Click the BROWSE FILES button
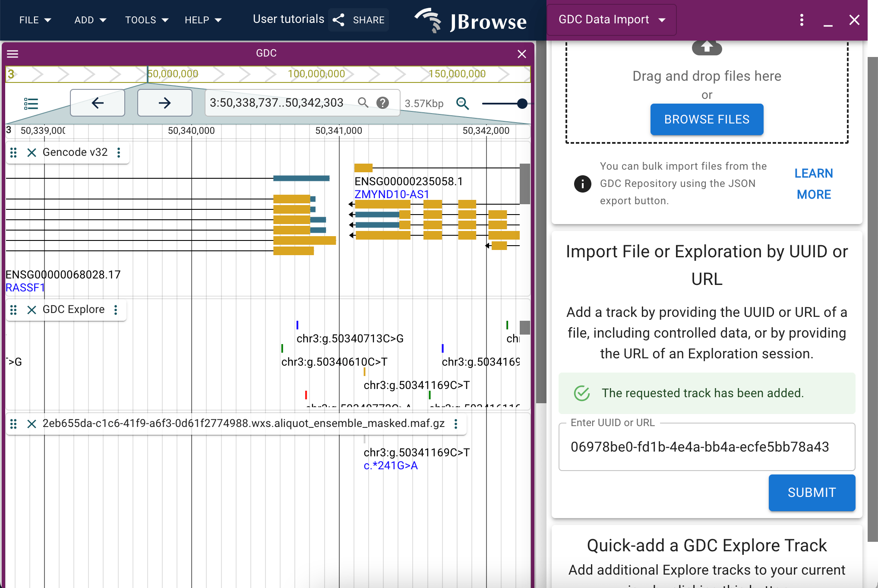 707,119
